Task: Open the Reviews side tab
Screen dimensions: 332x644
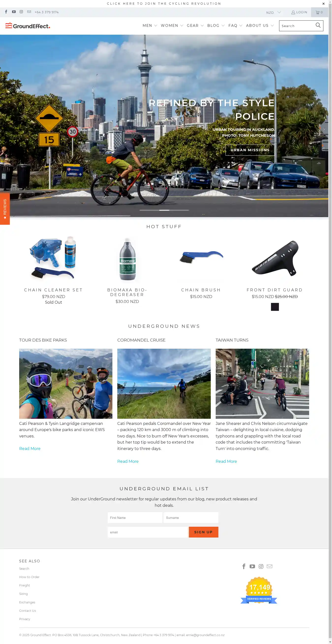Action: pos(5,209)
